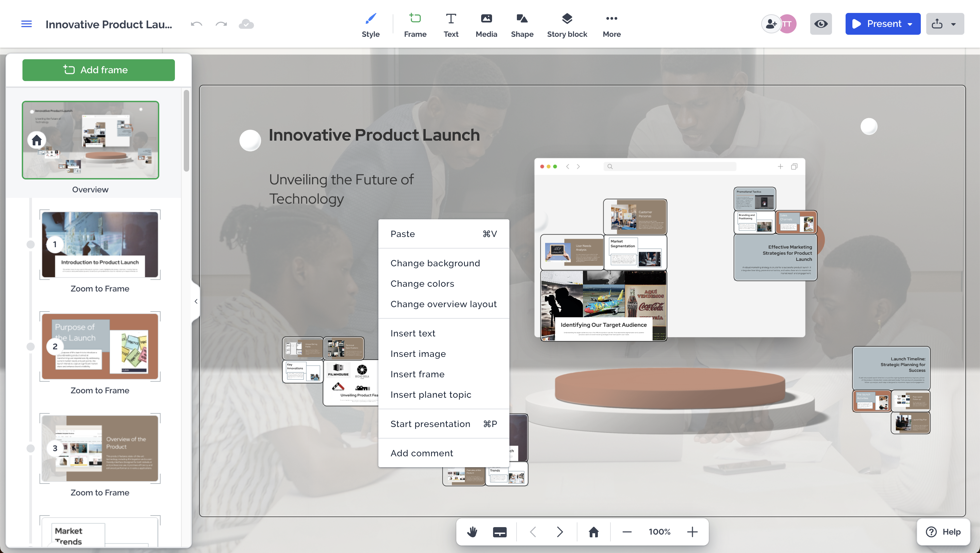Select frame 1 Introduction to Product Launch

coord(100,244)
